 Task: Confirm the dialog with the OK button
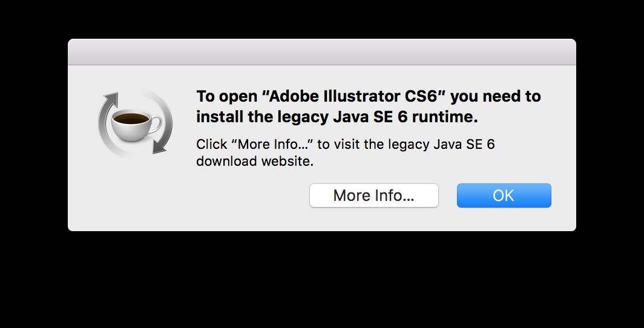click(504, 195)
